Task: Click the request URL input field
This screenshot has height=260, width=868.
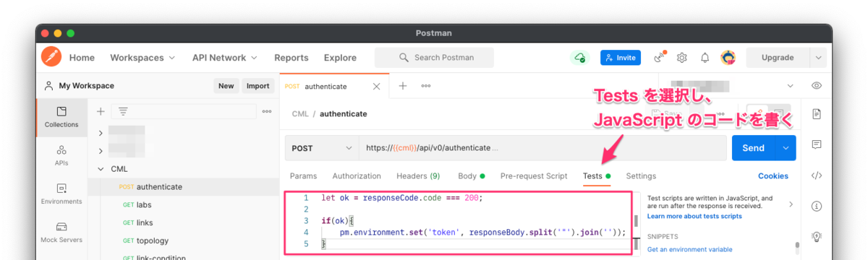Action: 542,147
